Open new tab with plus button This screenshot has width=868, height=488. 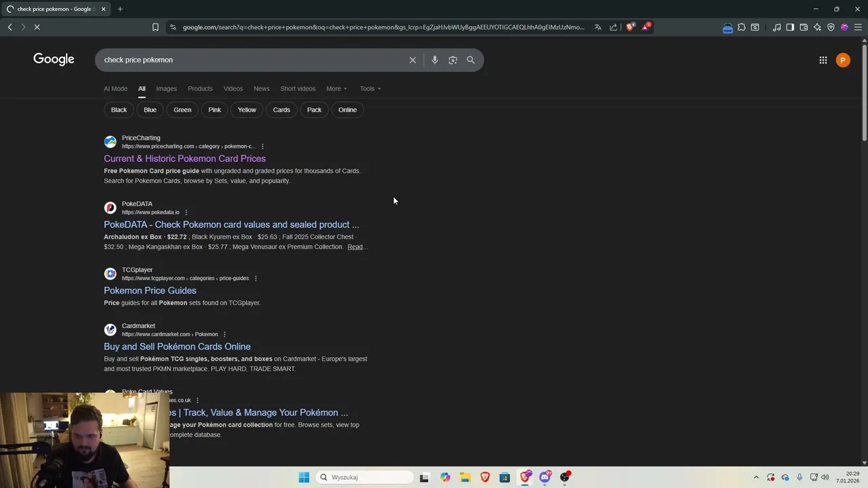click(120, 9)
